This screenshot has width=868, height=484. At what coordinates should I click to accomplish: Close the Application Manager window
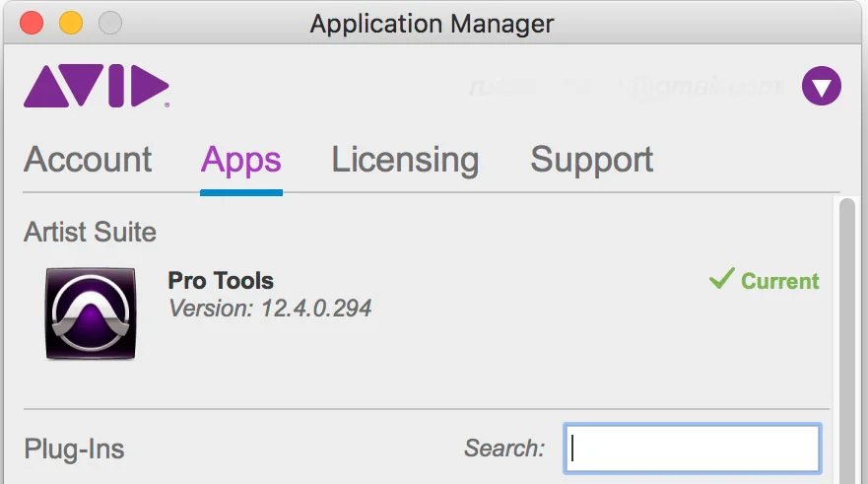[32, 24]
